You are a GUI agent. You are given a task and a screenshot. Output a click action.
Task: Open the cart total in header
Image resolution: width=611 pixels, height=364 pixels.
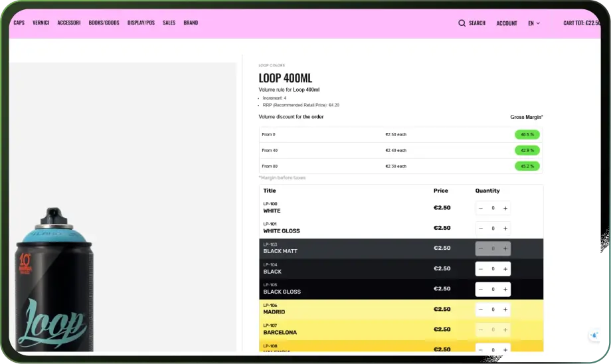click(582, 23)
